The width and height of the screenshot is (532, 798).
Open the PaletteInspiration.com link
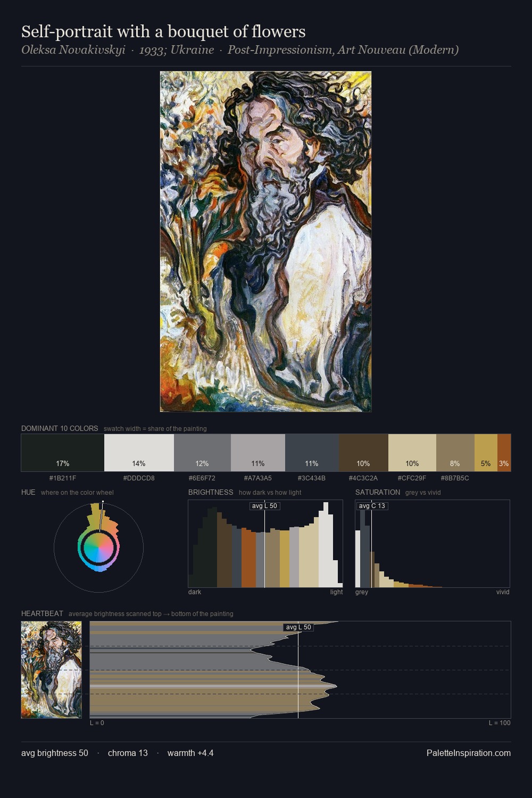click(x=469, y=753)
